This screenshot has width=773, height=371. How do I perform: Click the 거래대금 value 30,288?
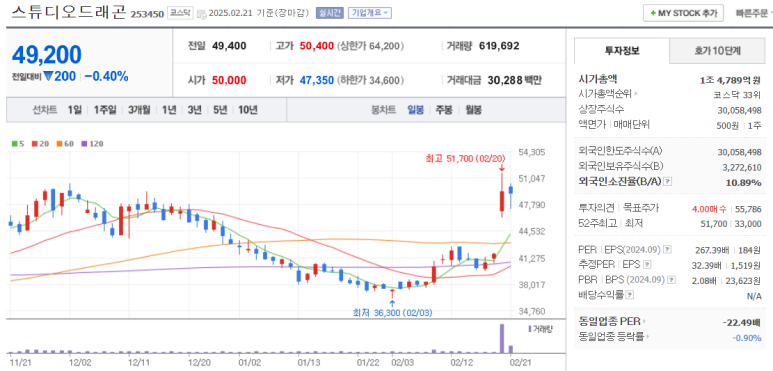[504, 80]
